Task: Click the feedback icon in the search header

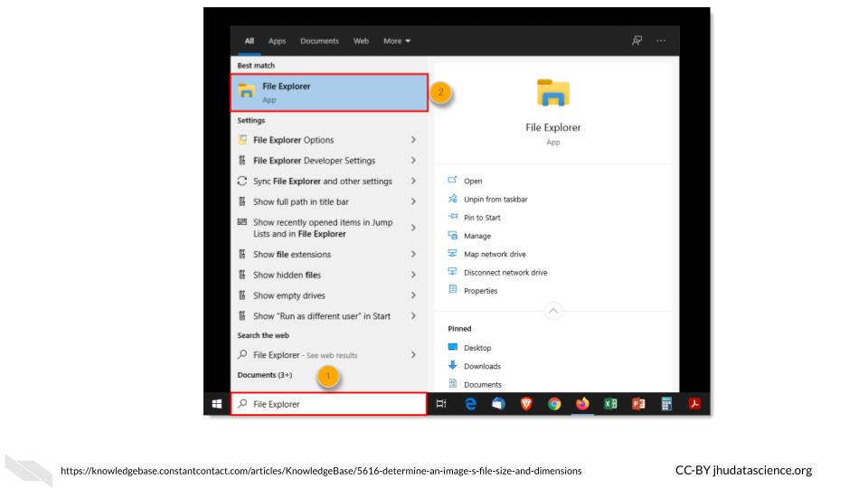Action: [x=637, y=41]
